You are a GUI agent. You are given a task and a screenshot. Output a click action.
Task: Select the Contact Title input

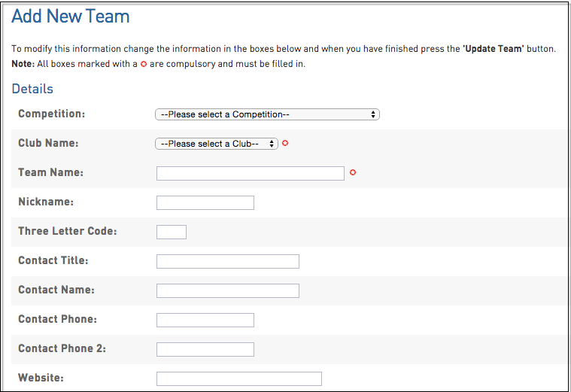pyautogui.click(x=227, y=261)
